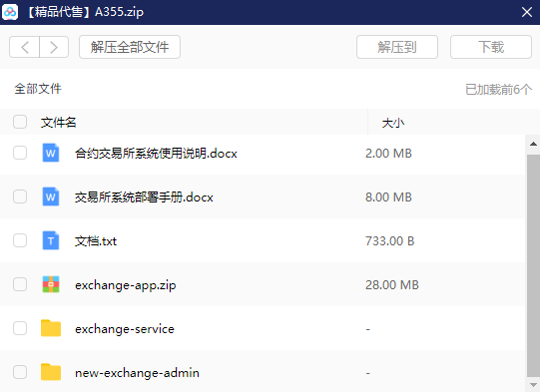Open Word icon of 合约交易所系统使用说明.docx
The width and height of the screenshot is (540, 392).
tap(51, 153)
